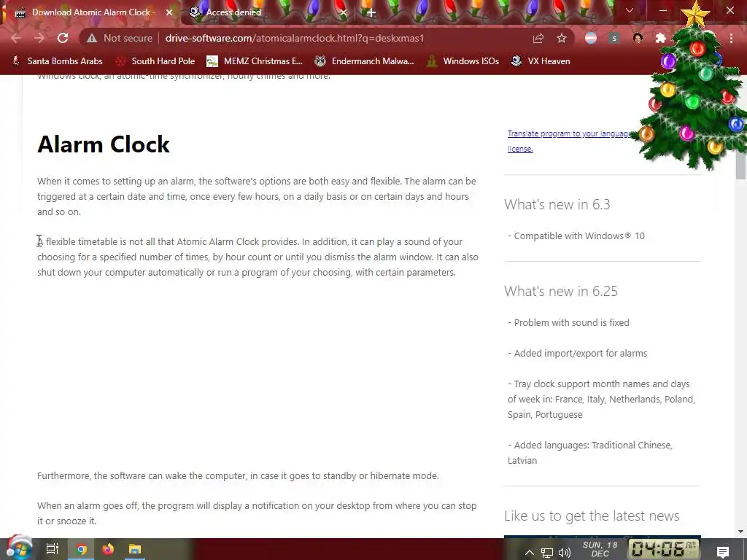Click the Not secure warning icon

coord(92,38)
